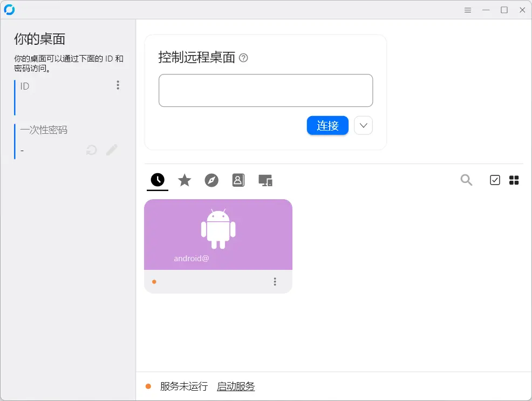Open the discovered devices compass tab
The width and height of the screenshot is (532, 401).
click(x=212, y=180)
